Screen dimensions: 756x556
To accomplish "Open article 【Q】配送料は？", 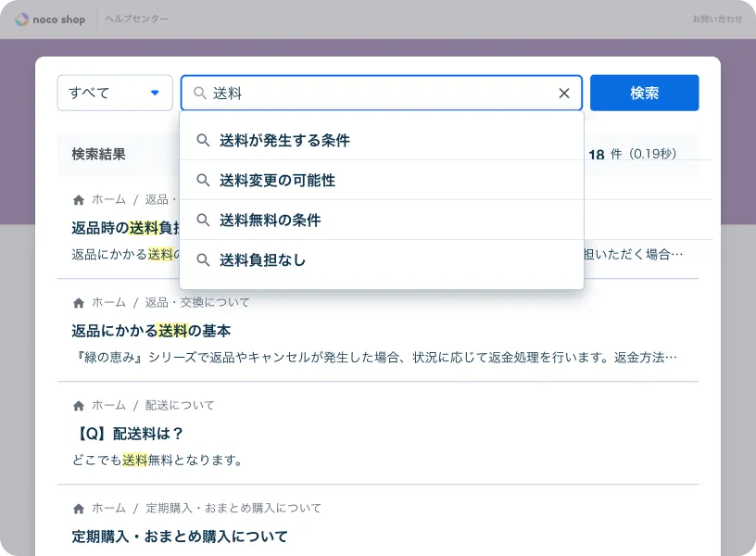I will point(128,434).
